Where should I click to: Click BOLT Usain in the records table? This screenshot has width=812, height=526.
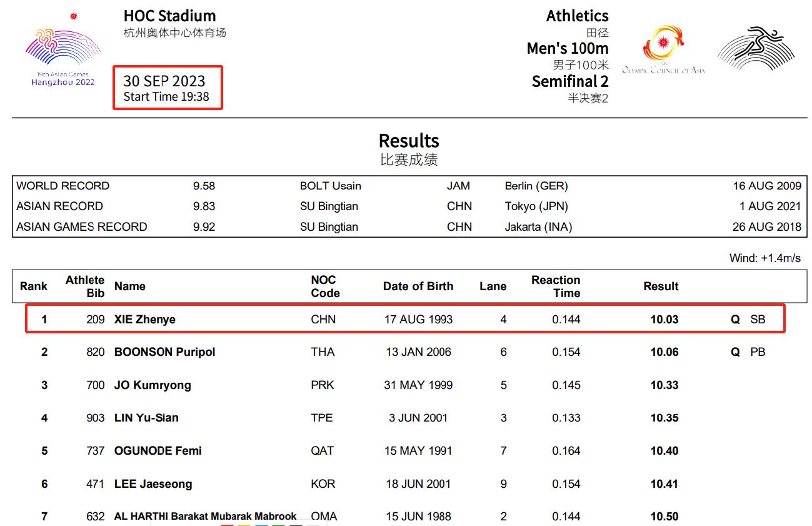pyautogui.click(x=330, y=186)
